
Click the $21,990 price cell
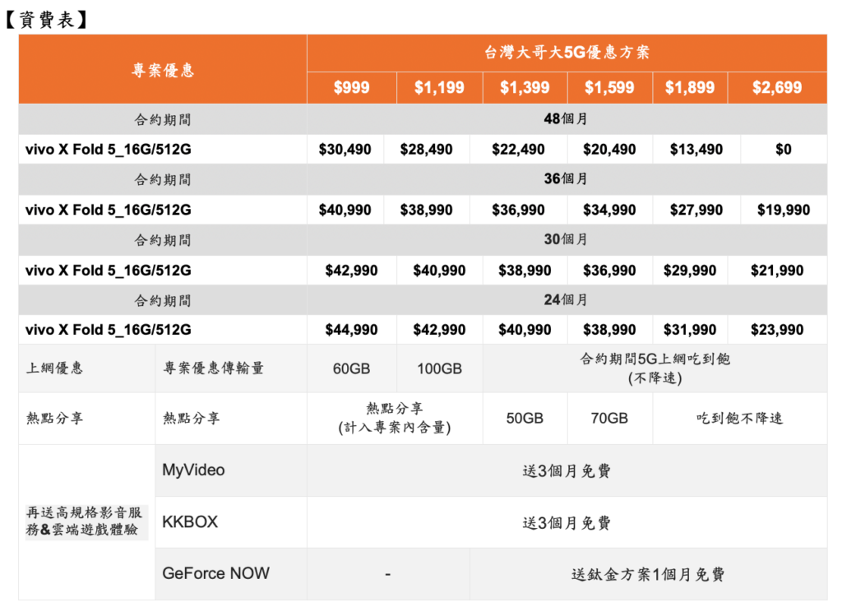(777, 270)
